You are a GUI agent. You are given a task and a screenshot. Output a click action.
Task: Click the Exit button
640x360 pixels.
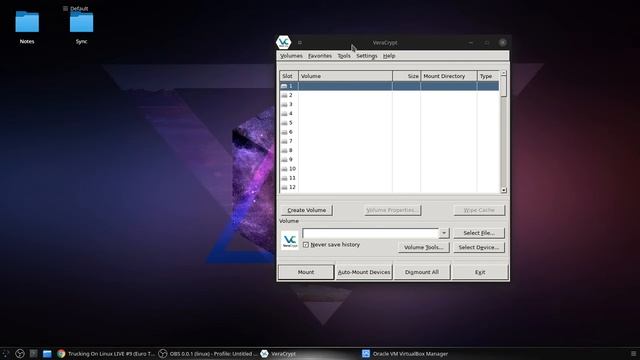[480, 272]
